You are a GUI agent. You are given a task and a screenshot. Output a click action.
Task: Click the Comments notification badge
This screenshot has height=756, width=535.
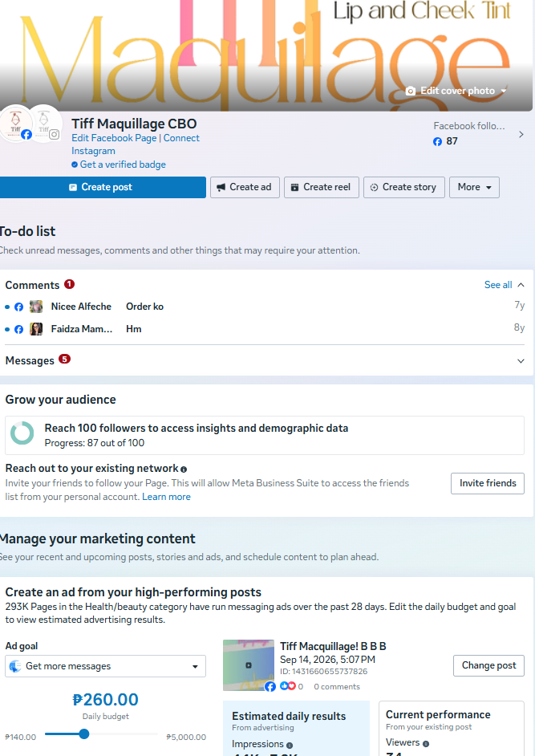click(x=70, y=284)
